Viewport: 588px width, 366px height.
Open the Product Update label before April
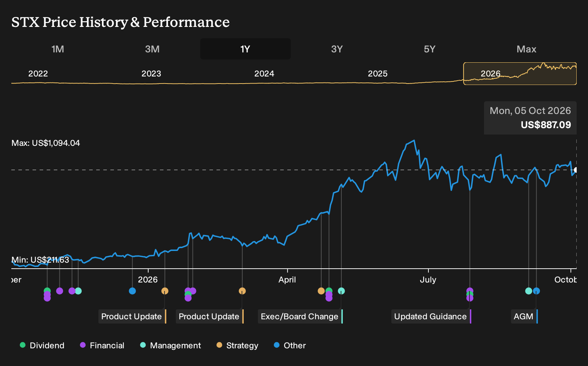click(x=210, y=316)
